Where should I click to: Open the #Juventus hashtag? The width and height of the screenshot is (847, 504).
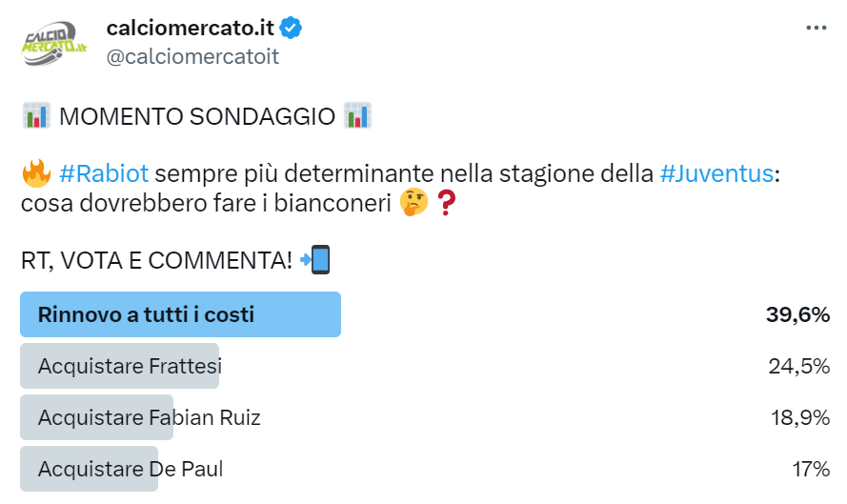(716, 174)
